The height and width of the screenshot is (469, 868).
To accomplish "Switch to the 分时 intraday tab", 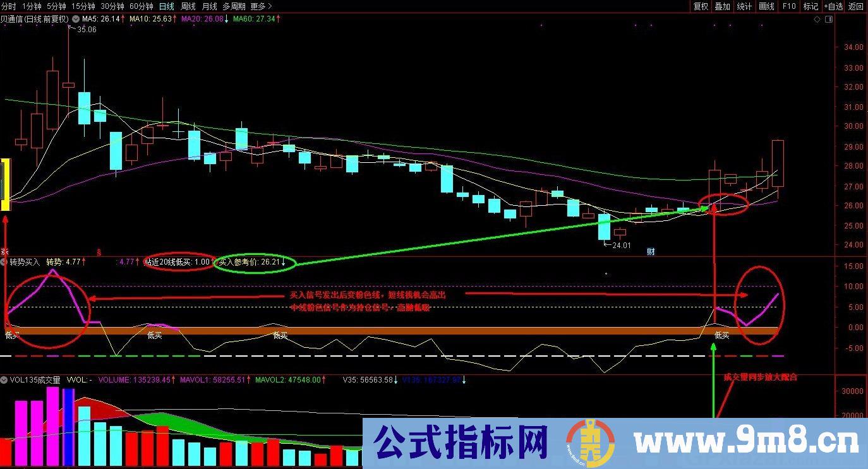I will [10, 6].
